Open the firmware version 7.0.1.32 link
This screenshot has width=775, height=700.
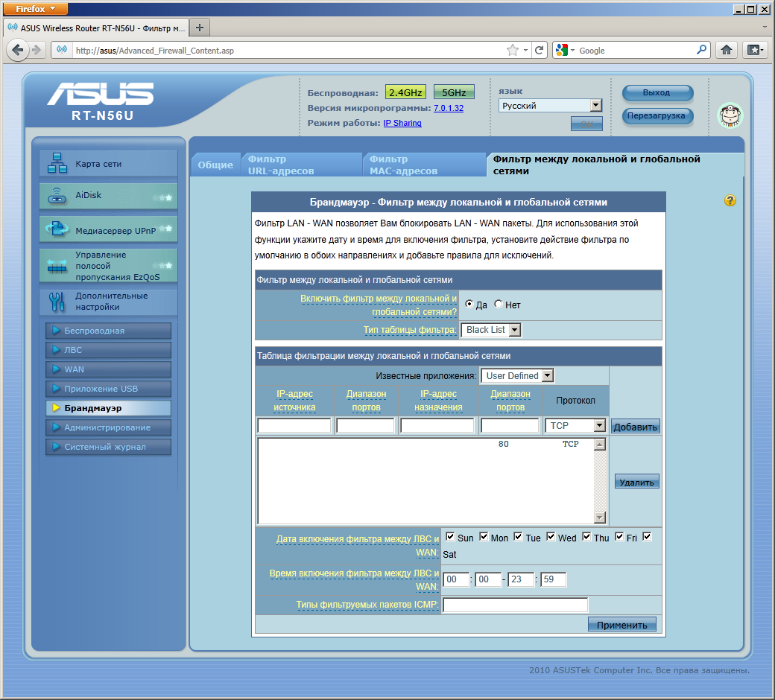[449, 108]
